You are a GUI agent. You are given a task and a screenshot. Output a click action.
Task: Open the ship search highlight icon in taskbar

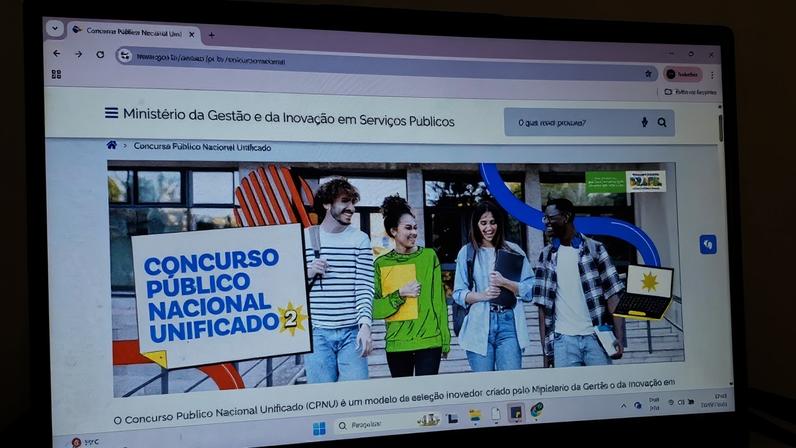tap(428, 420)
